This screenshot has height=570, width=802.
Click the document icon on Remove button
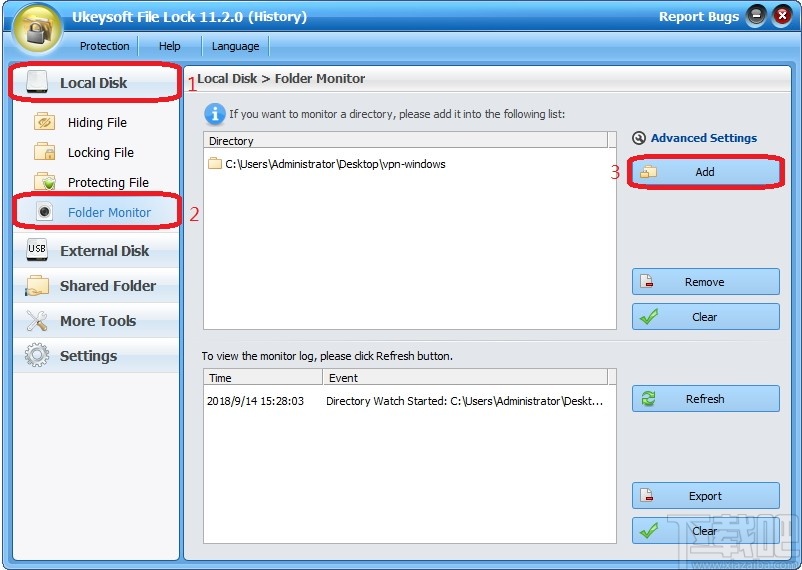pos(647,281)
